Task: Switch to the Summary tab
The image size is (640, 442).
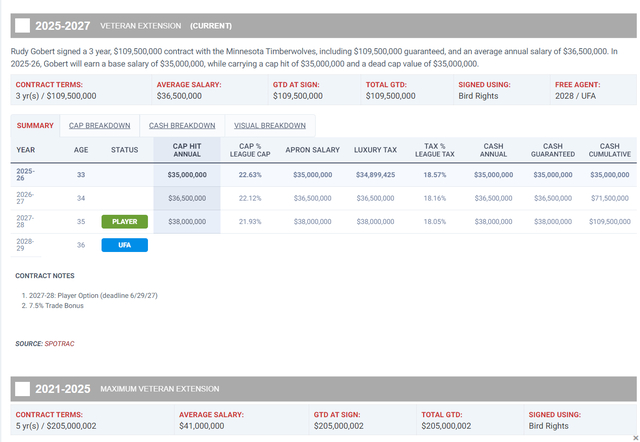Action: click(x=35, y=126)
